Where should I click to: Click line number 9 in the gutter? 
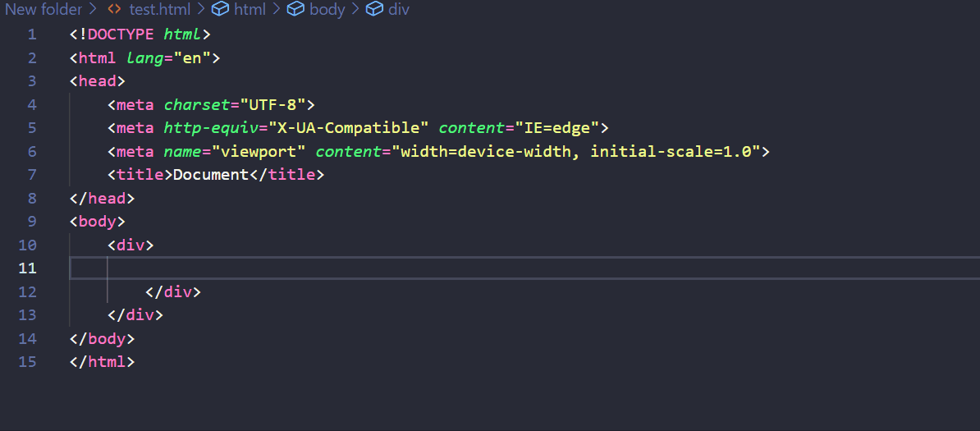point(32,222)
